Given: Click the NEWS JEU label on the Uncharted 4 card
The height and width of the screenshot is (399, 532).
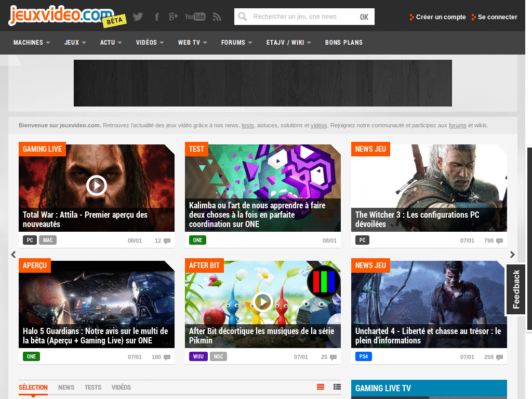Looking at the screenshot, I should [x=370, y=265].
